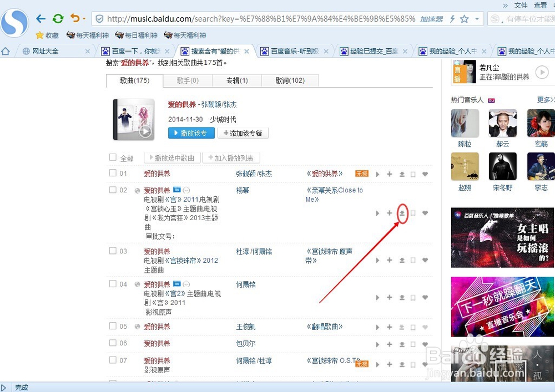Open album link 《亲幂关系Close to Me》
555x392 pixels.
334,195
